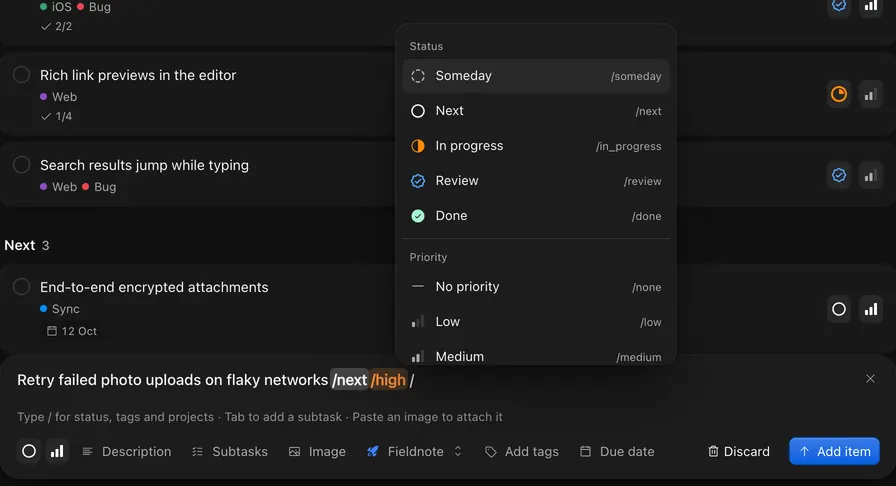The height and width of the screenshot is (486, 896).
Task: Complete End-to-end encrypted attachments checkbox
Action: (x=22, y=286)
